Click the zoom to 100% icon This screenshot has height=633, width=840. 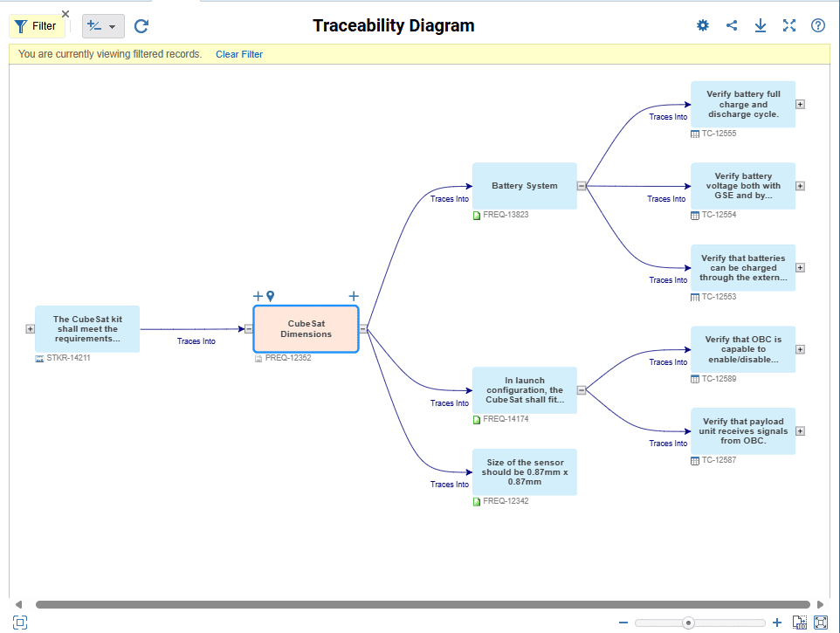799,623
